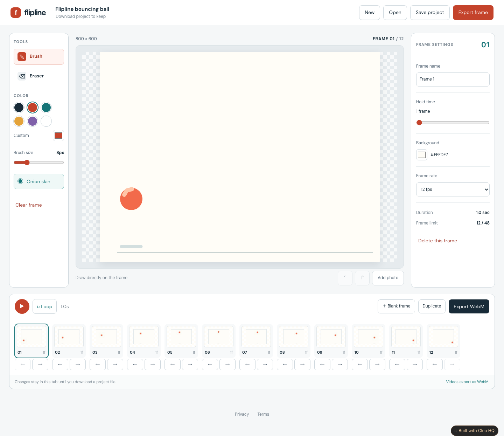Click the Frame name input field
The width and height of the screenshot is (504, 436).
(x=453, y=79)
